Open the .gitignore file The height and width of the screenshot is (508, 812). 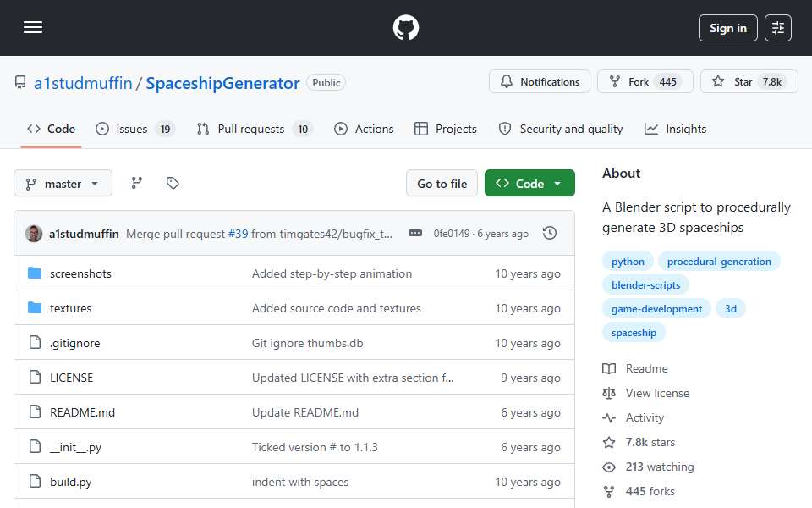point(74,343)
